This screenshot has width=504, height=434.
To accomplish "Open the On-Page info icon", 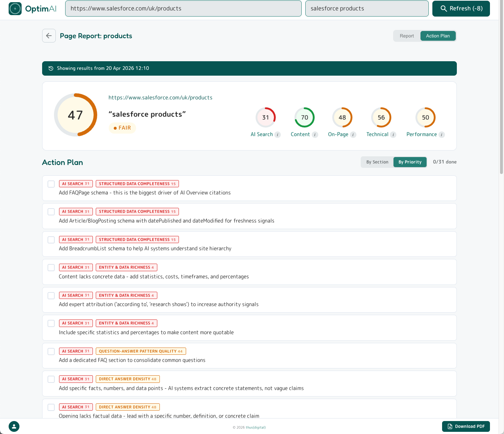I will (353, 135).
